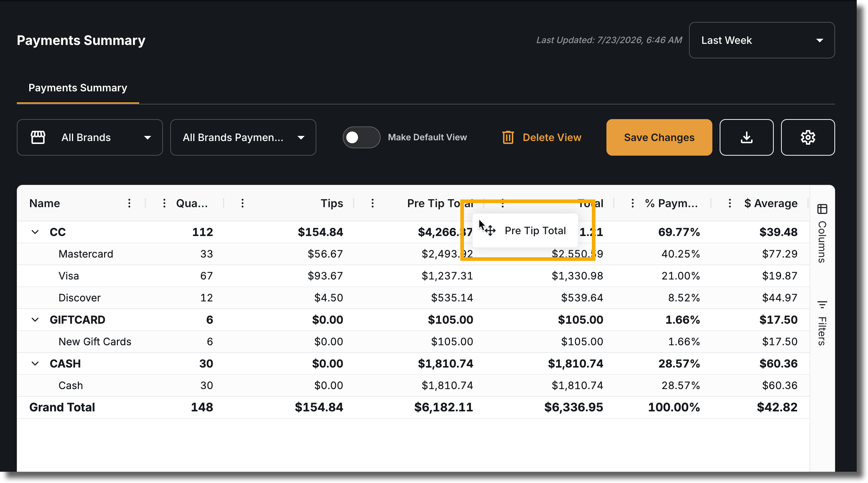Click the $6,182.11 grand pre tip total

tap(443, 407)
